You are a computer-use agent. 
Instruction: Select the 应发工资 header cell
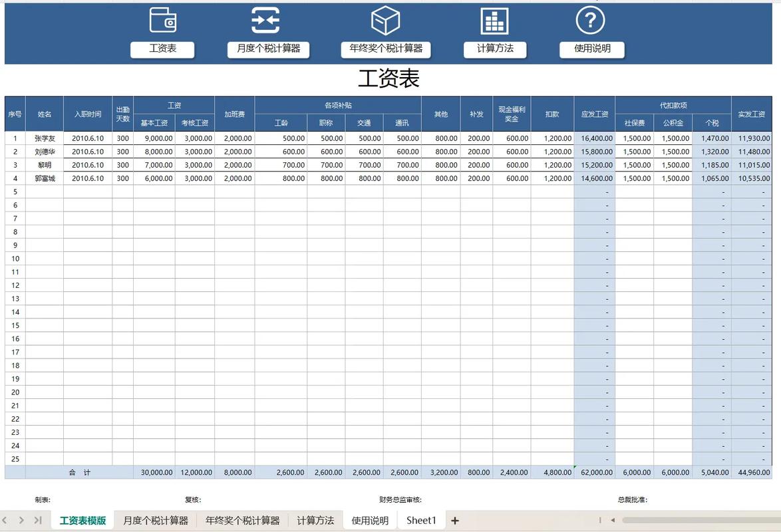pyautogui.click(x=594, y=114)
